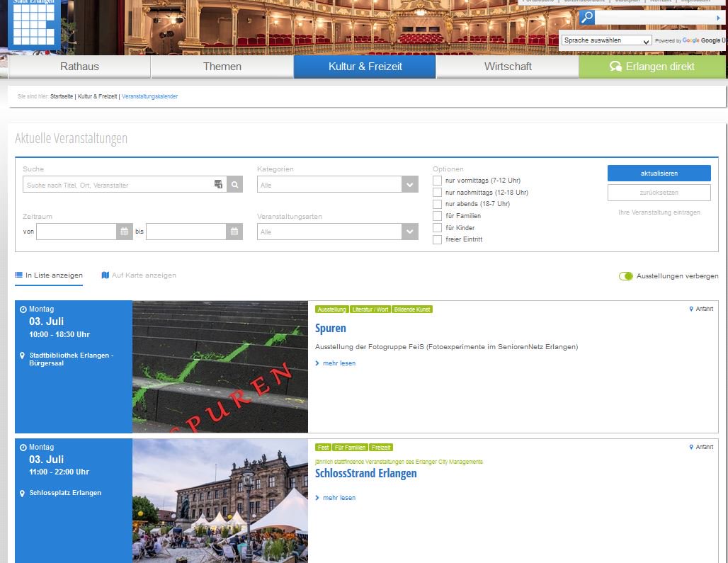This screenshot has height=563, width=728.
Task: Click the 'Fest' tag on SchlossStrand
Action: [x=323, y=448]
